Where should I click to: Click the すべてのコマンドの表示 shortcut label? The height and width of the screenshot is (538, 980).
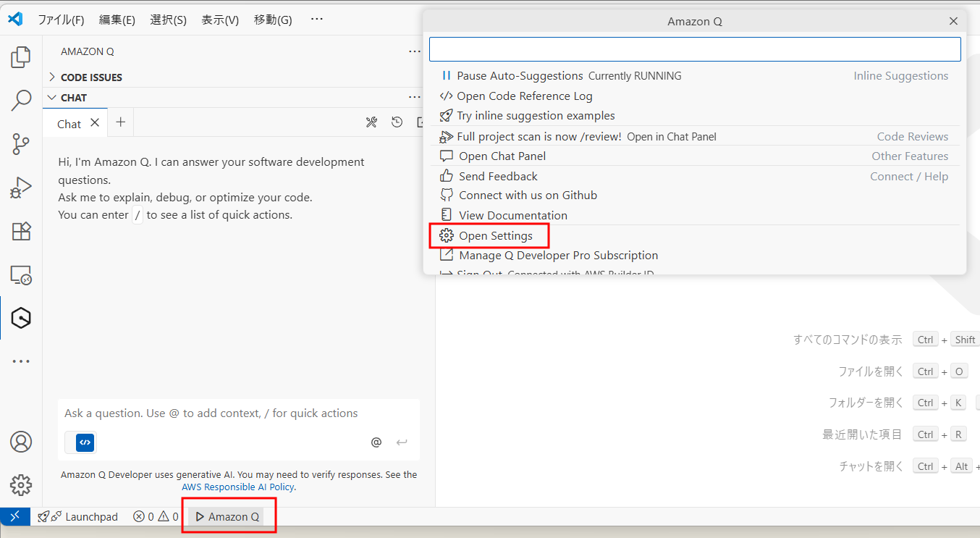point(848,340)
